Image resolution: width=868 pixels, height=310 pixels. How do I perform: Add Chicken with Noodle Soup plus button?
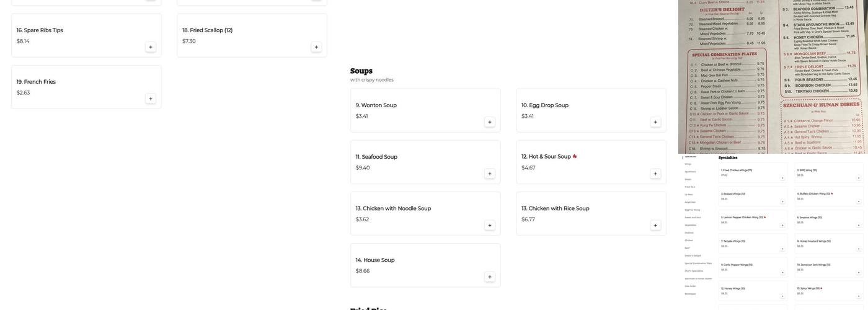490,226
